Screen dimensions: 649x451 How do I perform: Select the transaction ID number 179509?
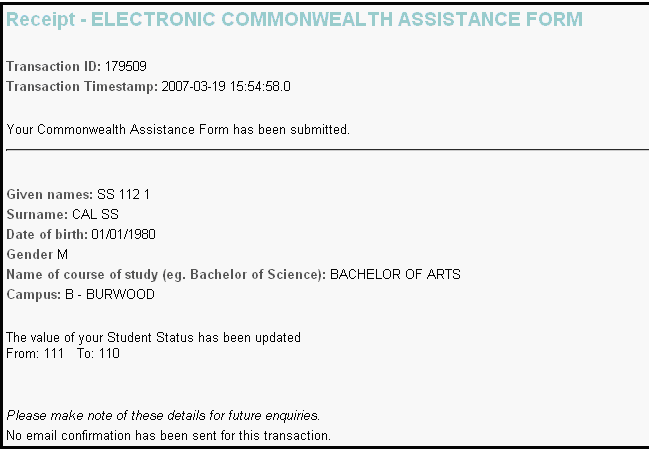(x=126, y=67)
